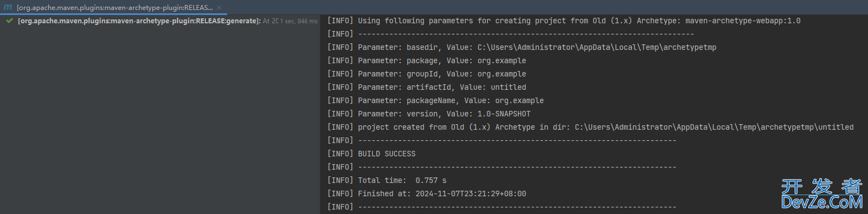Click the basedir path C:\Users\Administrator\AppData\Local\Temp\archetypetmp

[x=597, y=47]
